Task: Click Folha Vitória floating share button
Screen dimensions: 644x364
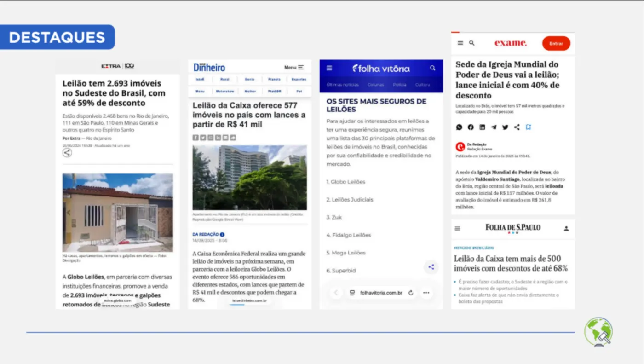Action: 431,267
